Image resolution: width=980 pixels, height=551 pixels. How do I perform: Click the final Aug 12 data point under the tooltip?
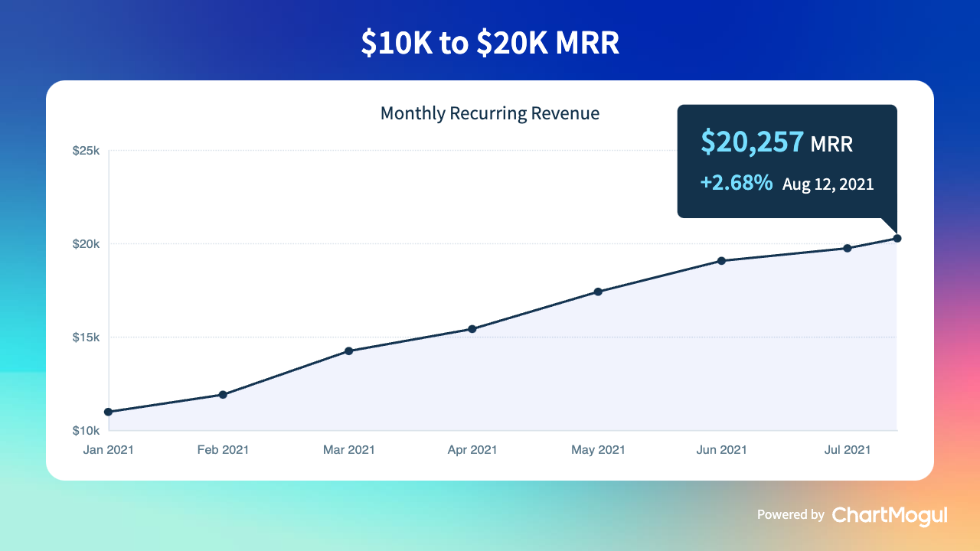(x=897, y=239)
